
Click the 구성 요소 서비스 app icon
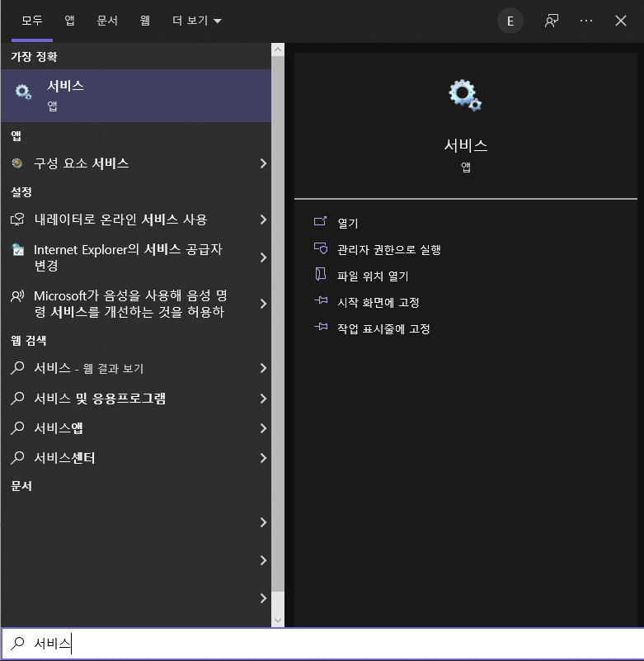(17, 163)
